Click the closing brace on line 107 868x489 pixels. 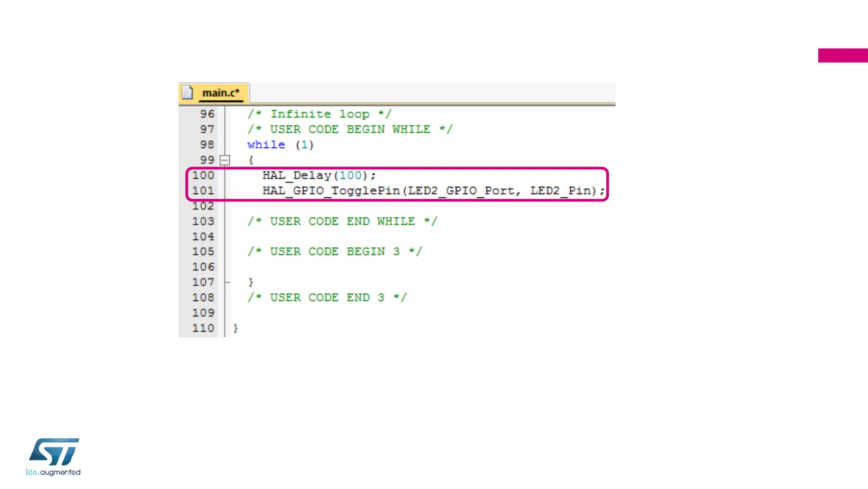[x=251, y=283]
